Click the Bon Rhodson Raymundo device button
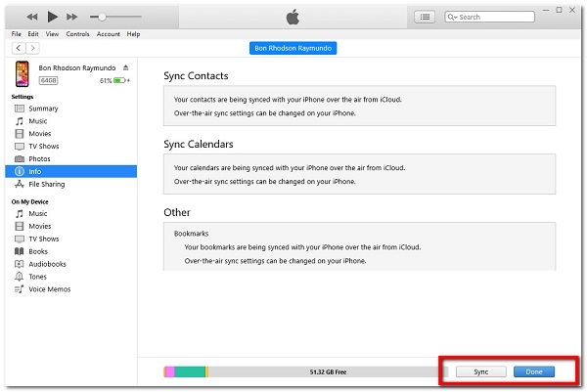This screenshot has height=392, width=587. coord(293,48)
